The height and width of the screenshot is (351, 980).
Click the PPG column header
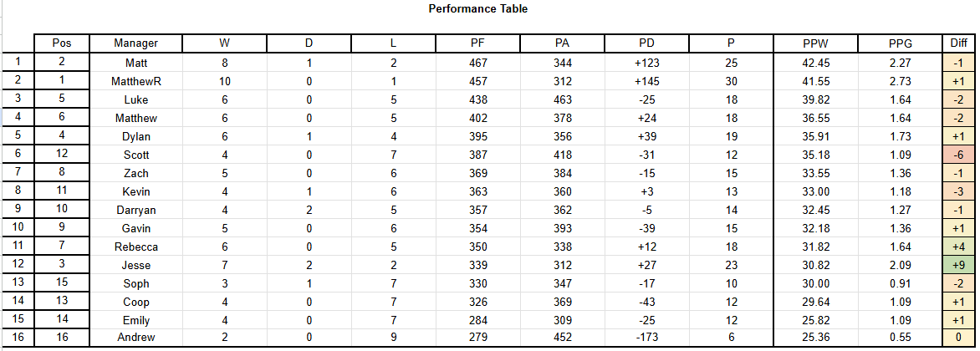900,43
